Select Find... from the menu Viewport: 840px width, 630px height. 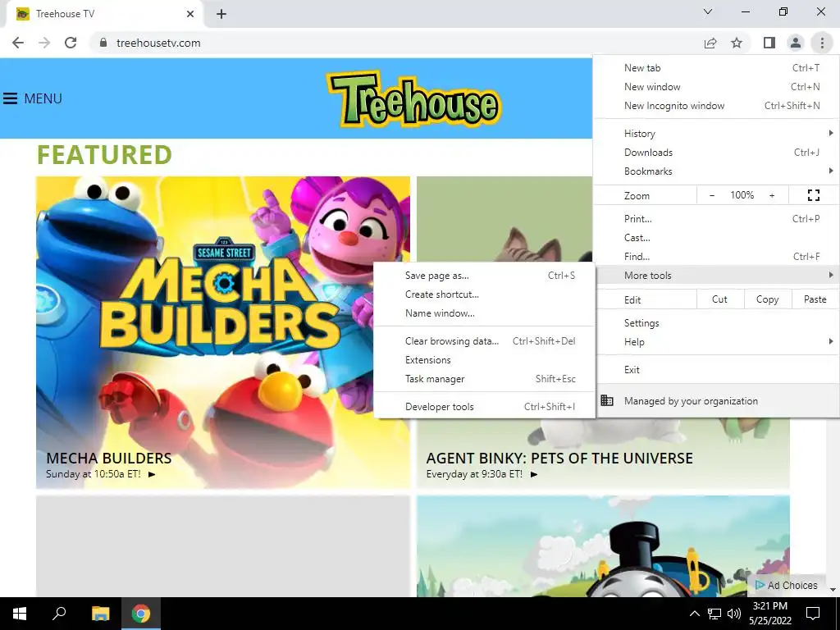pyautogui.click(x=716, y=256)
